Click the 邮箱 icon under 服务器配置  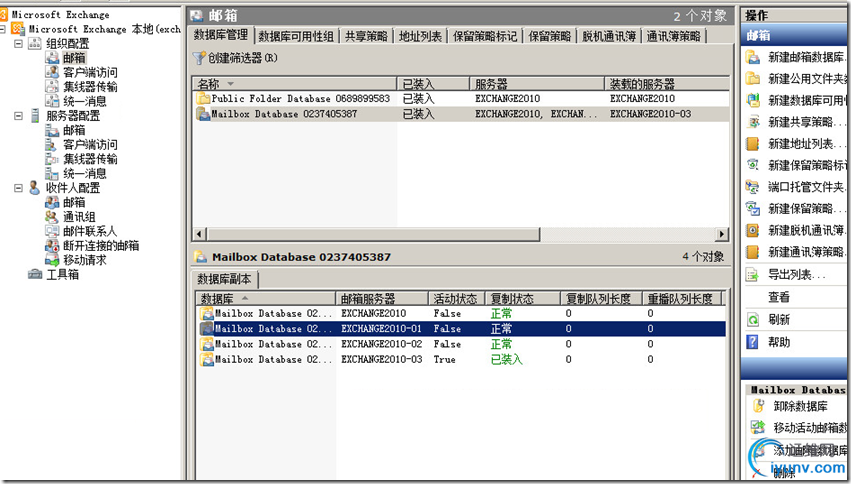tap(52, 130)
